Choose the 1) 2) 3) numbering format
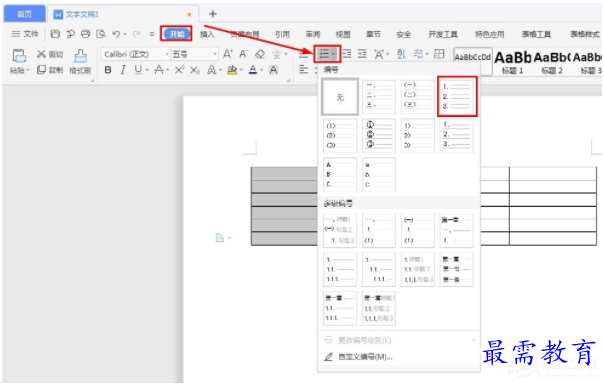Viewport: 604px width, 384px height. (418, 136)
